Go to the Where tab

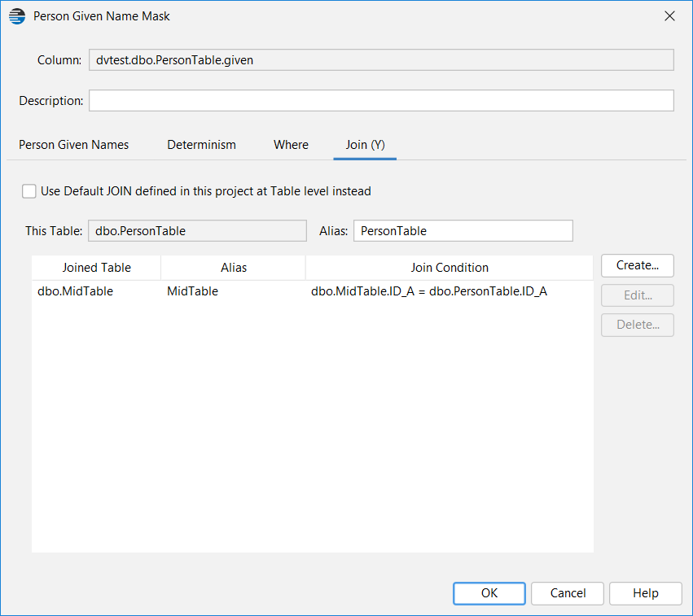coord(291,145)
